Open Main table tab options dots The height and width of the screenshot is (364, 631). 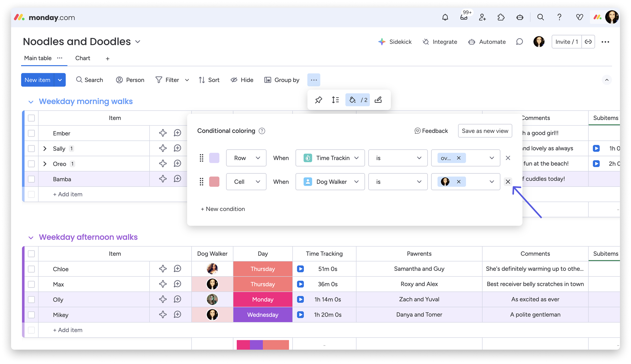(x=60, y=58)
